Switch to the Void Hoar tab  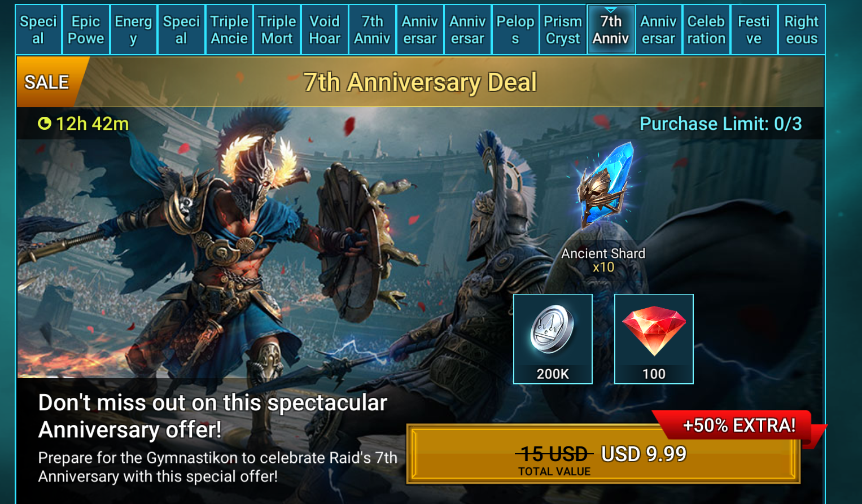pos(325,30)
